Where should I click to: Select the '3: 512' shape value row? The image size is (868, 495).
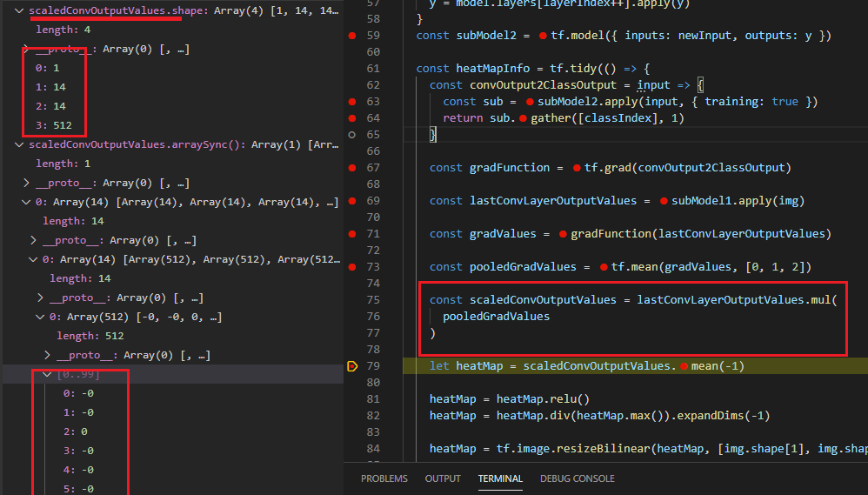coord(173,125)
